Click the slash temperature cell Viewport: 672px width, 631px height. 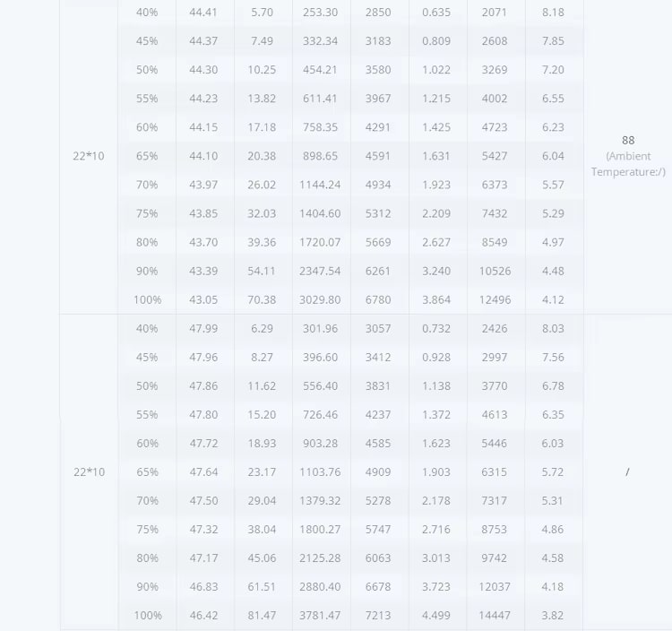point(627,472)
